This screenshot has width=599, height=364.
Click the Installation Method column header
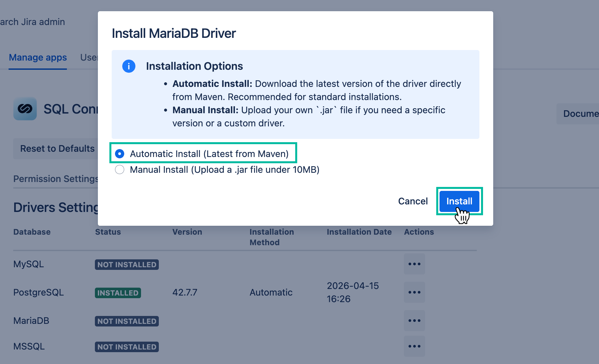(x=272, y=237)
